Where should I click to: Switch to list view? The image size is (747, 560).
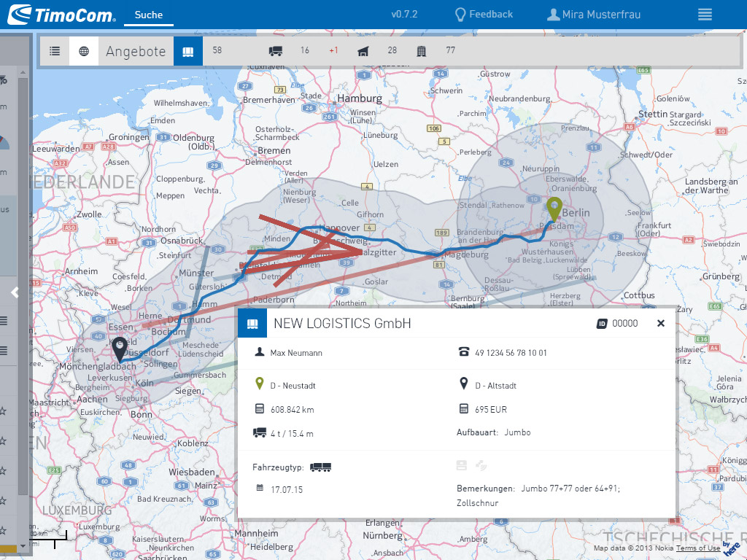click(55, 50)
